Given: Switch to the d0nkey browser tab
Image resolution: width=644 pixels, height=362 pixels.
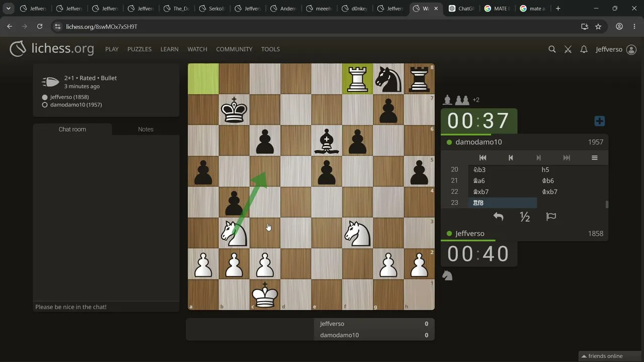Looking at the screenshot, I should pyautogui.click(x=355, y=9).
